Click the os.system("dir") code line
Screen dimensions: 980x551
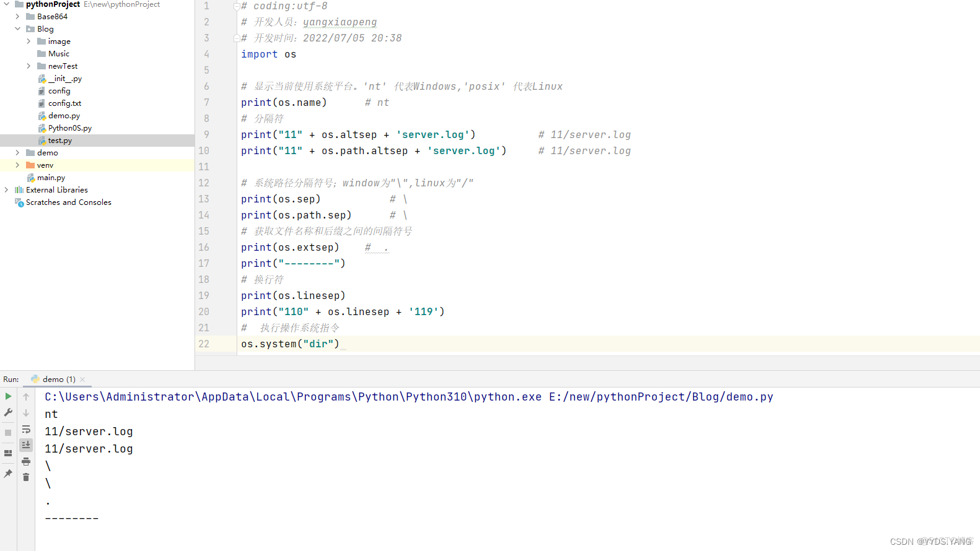pos(291,344)
